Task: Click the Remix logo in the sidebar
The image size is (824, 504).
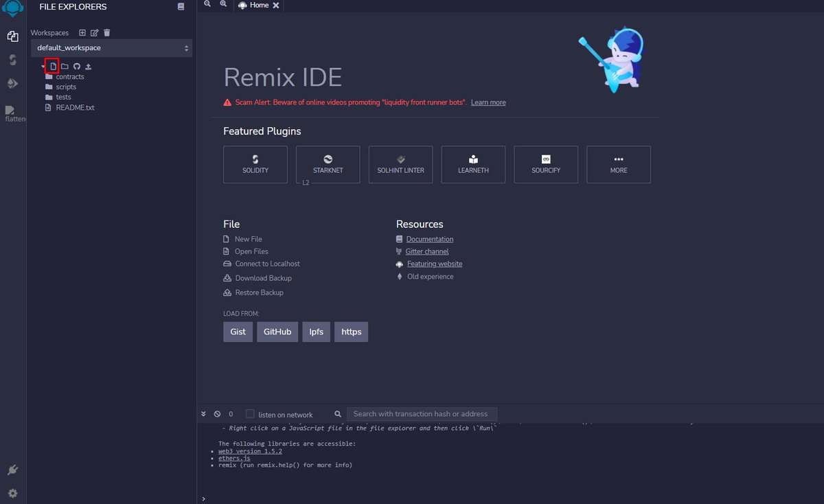Action: (x=12, y=8)
